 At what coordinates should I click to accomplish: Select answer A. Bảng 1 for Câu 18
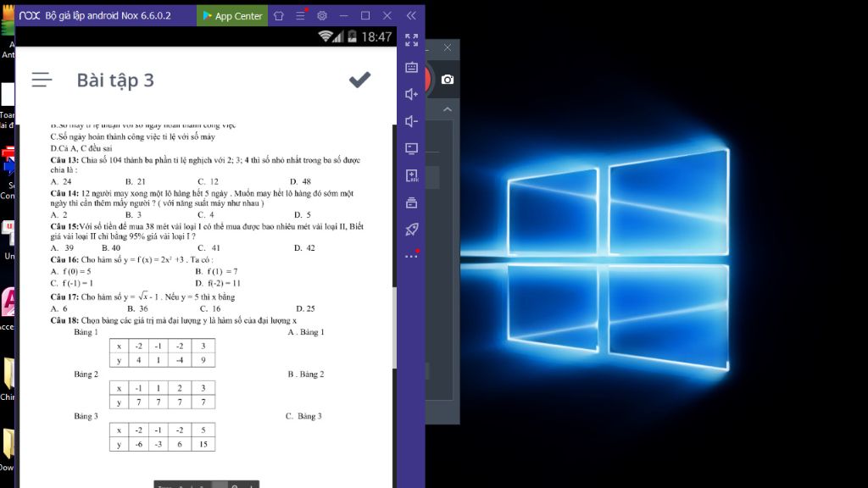pos(306,332)
